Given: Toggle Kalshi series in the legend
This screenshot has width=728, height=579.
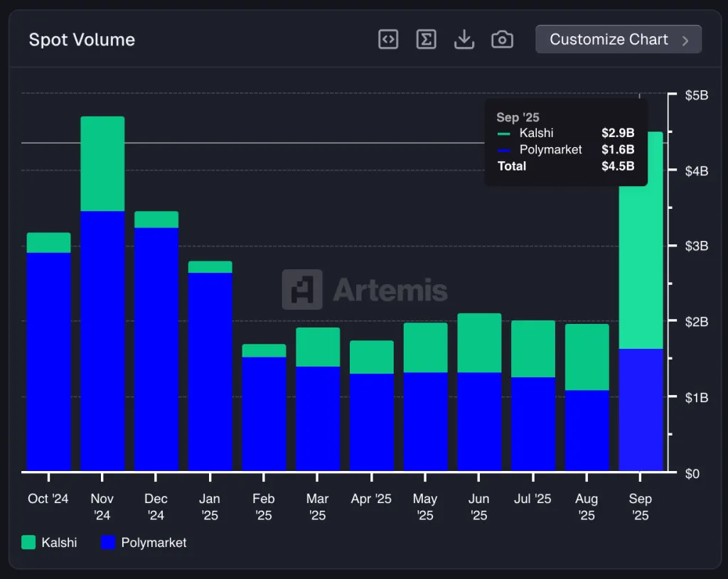Looking at the screenshot, I should coord(59,542).
